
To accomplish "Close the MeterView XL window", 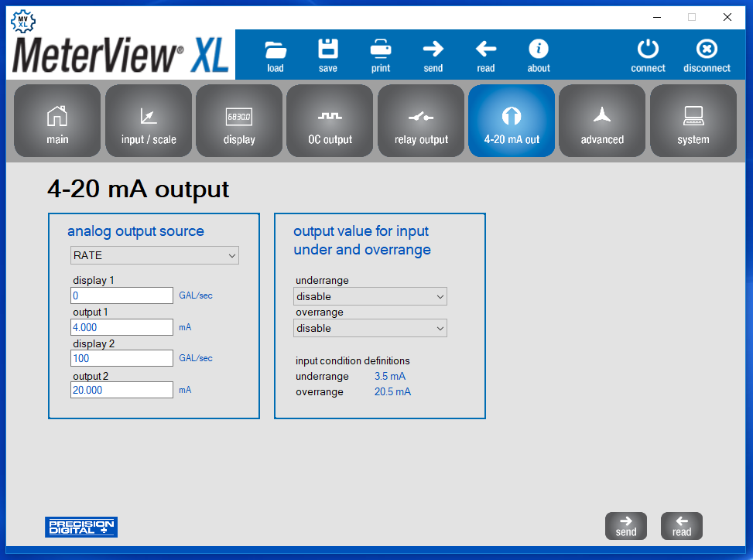I will click(727, 17).
